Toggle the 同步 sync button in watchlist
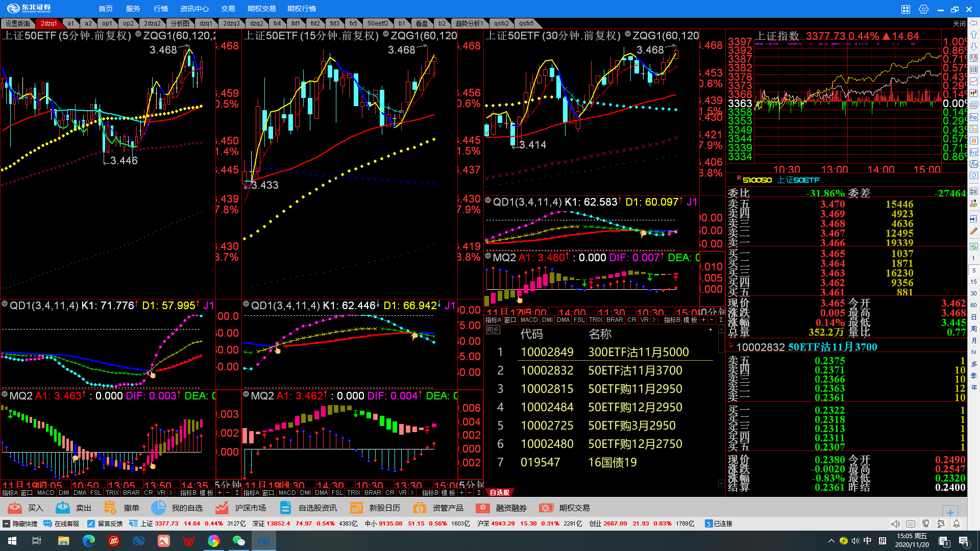 pyautogui.click(x=493, y=330)
